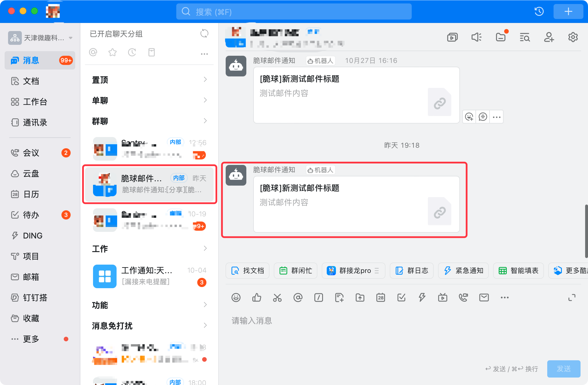Screen dimensions: 588x385
Task: Start call icon in input toolbar
Action: (463, 298)
